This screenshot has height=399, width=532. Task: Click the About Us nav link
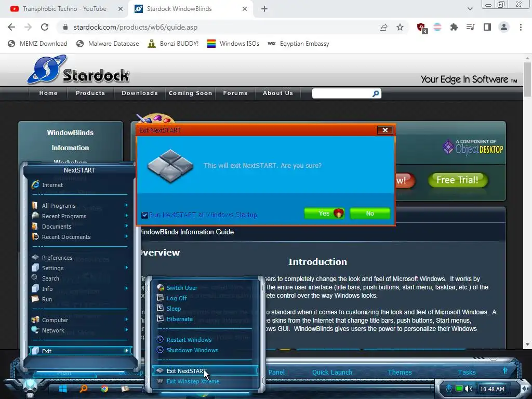pyautogui.click(x=278, y=93)
